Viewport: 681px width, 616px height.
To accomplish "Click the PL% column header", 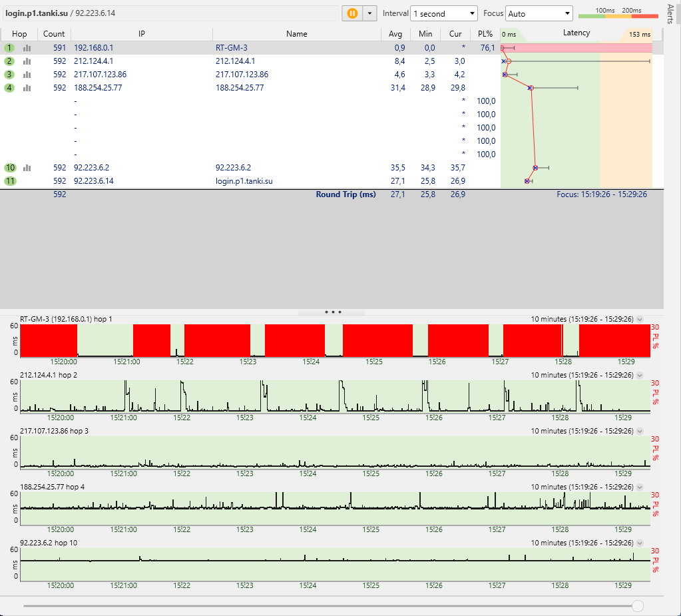I will (x=485, y=34).
